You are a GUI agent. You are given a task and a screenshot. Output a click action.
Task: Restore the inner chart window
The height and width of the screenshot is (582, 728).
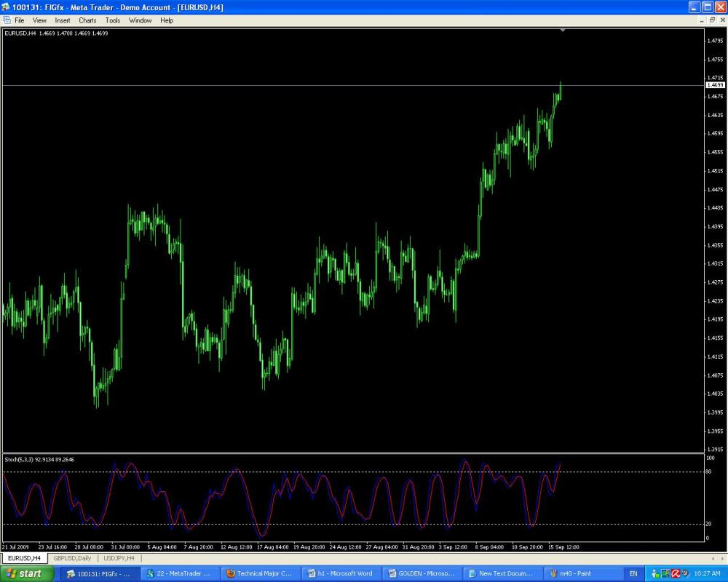(x=712, y=20)
